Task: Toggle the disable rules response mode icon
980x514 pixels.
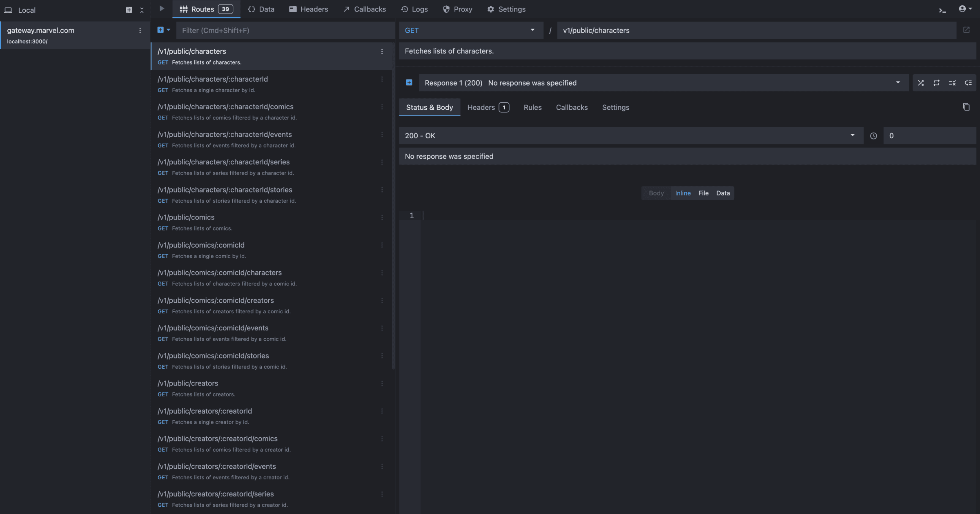Action: pos(952,83)
